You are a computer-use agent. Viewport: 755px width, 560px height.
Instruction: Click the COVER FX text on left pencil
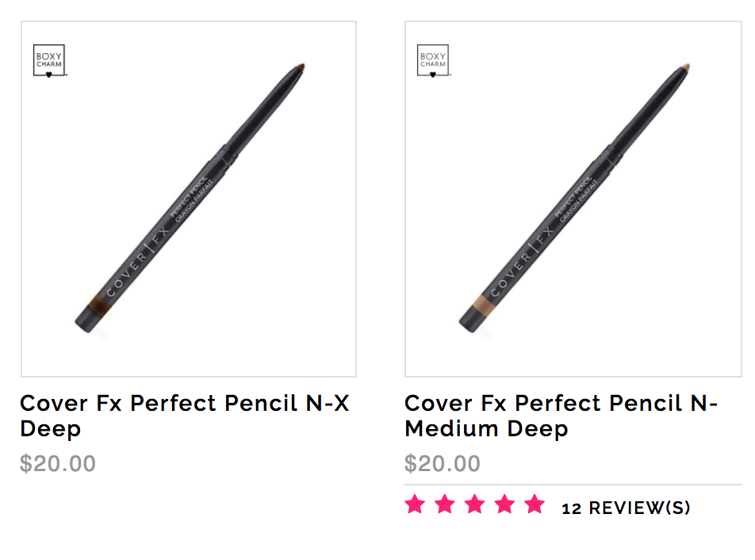[x=138, y=261]
